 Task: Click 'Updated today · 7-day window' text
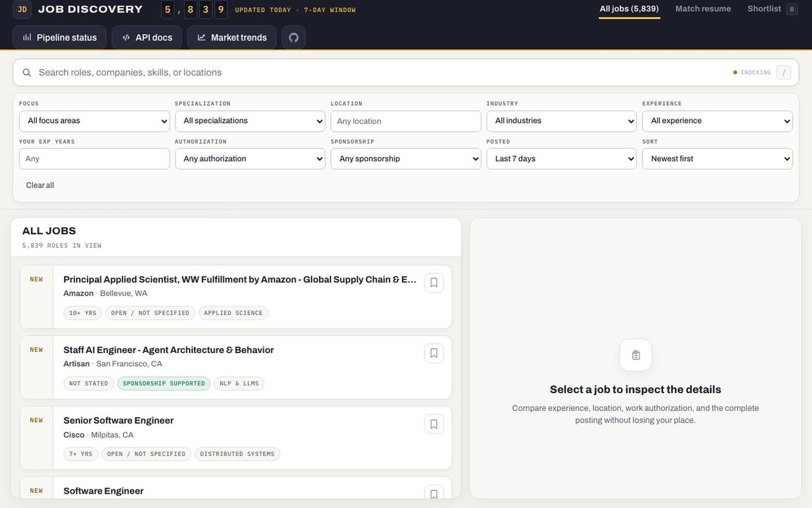coord(295,10)
